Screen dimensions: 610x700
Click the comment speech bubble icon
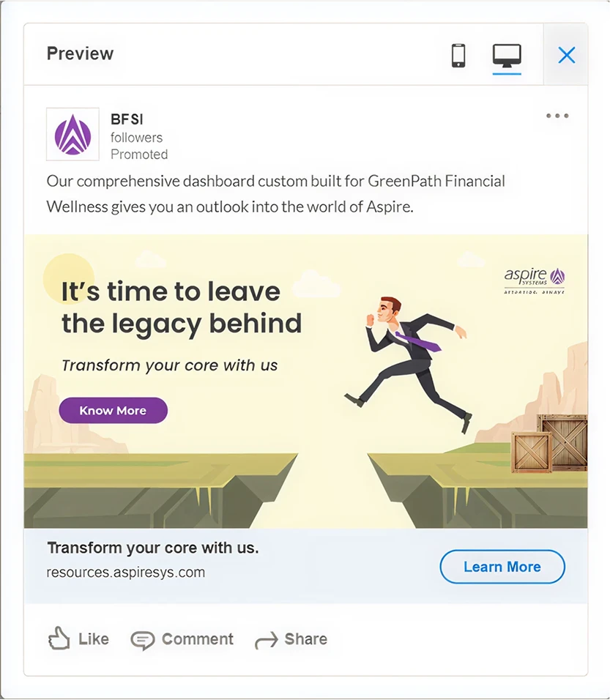click(x=143, y=640)
